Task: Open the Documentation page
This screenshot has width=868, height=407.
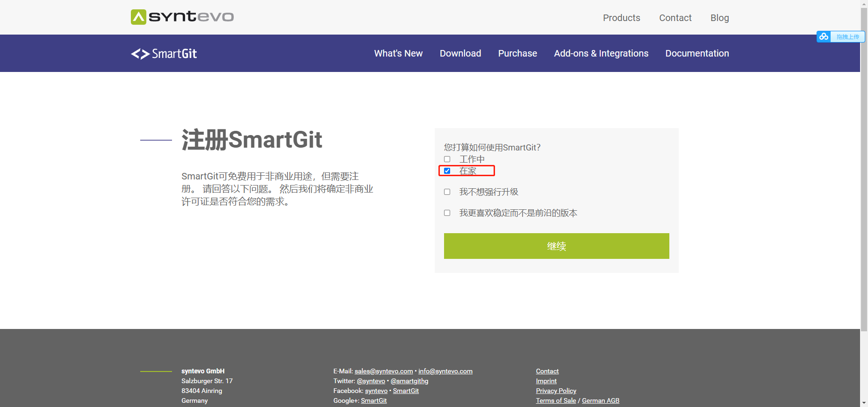Action: [697, 53]
